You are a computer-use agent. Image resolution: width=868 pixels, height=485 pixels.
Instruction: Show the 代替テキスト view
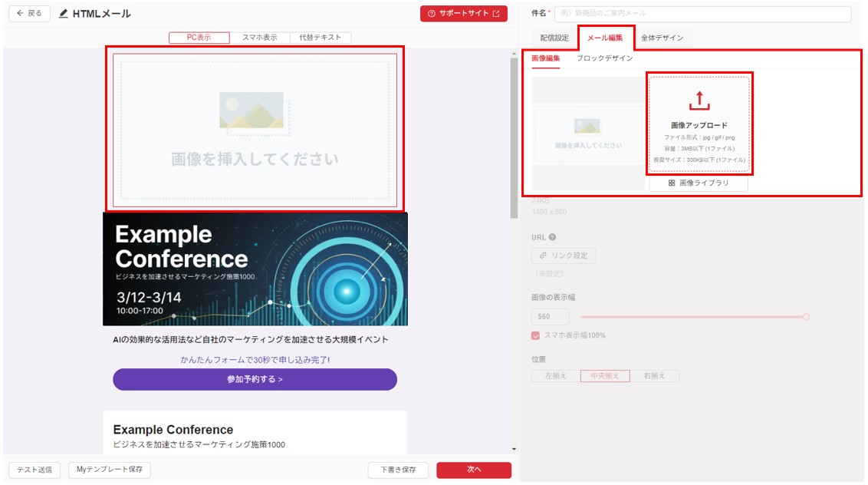[x=320, y=38]
